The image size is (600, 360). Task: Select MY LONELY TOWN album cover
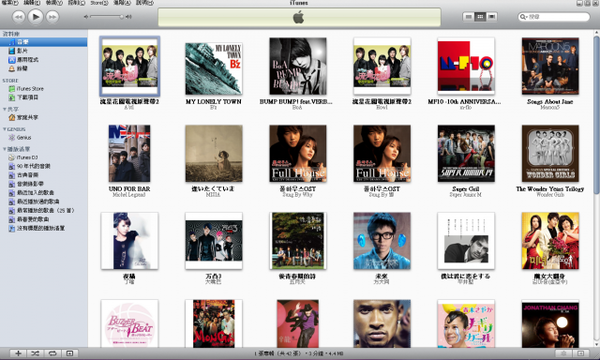214,68
